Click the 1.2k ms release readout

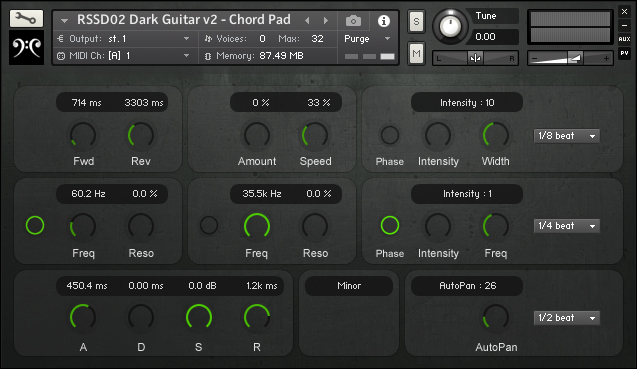[262, 286]
